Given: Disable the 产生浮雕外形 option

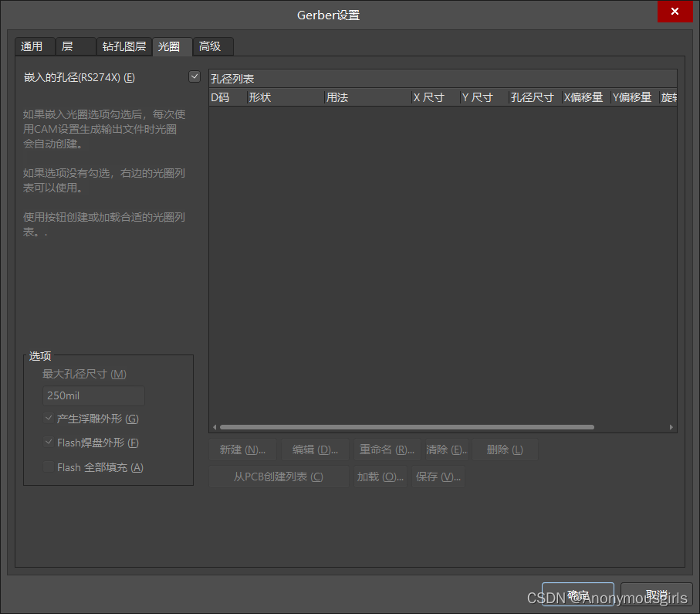Looking at the screenshot, I should [48, 417].
